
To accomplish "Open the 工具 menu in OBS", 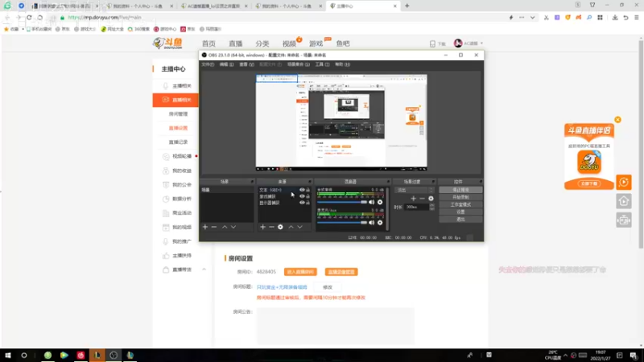I will [323, 64].
